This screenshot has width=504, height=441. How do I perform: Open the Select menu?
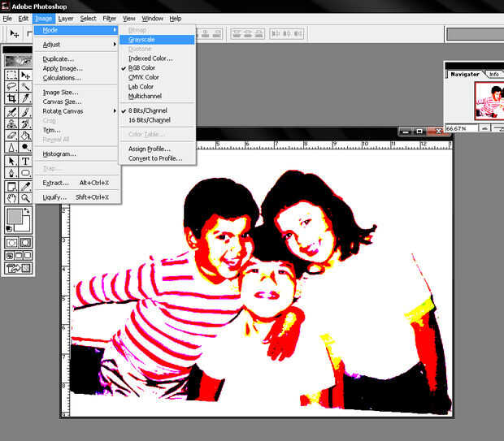pos(88,19)
